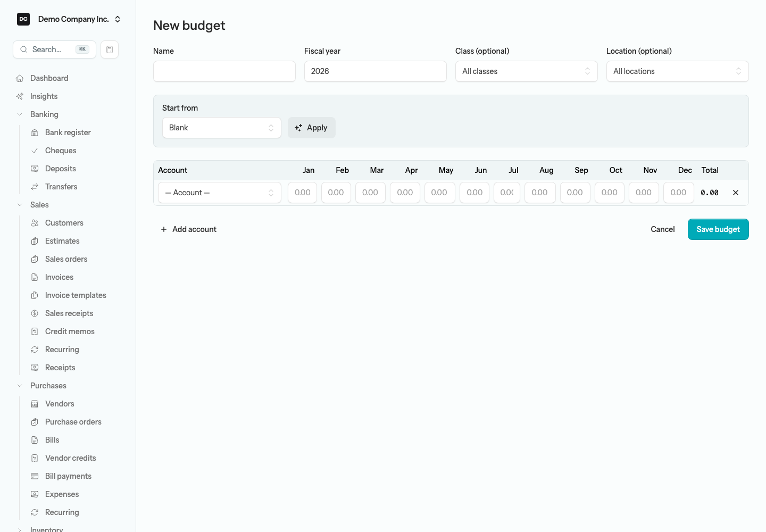
Task: Open the Account selection dropdown
Action: click(220, 193)
